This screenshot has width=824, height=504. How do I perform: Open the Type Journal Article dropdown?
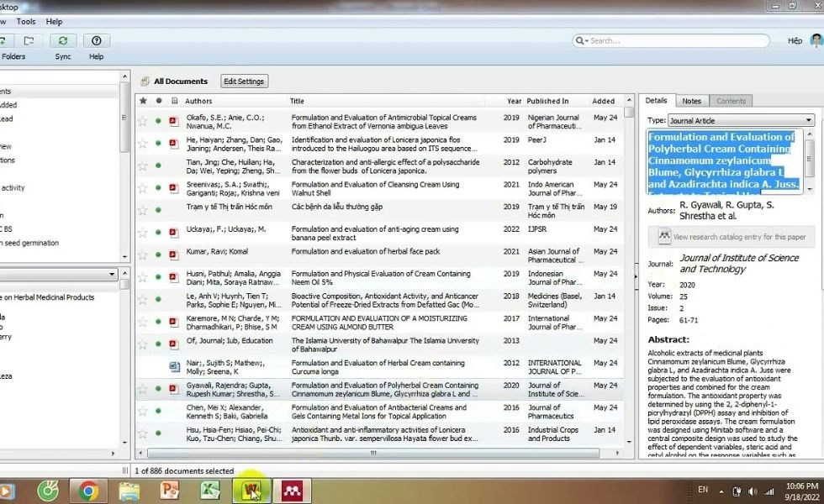(741, 120)
